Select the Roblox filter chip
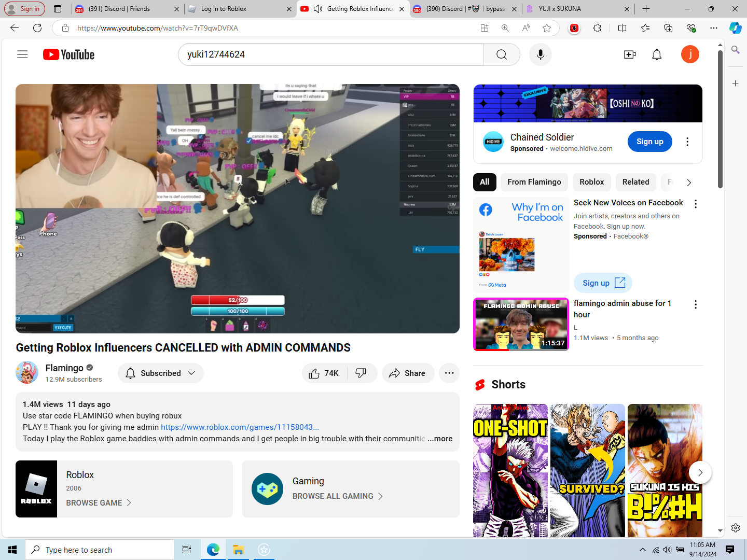Viewport: 747px width, 560px height. coord(592,182)
